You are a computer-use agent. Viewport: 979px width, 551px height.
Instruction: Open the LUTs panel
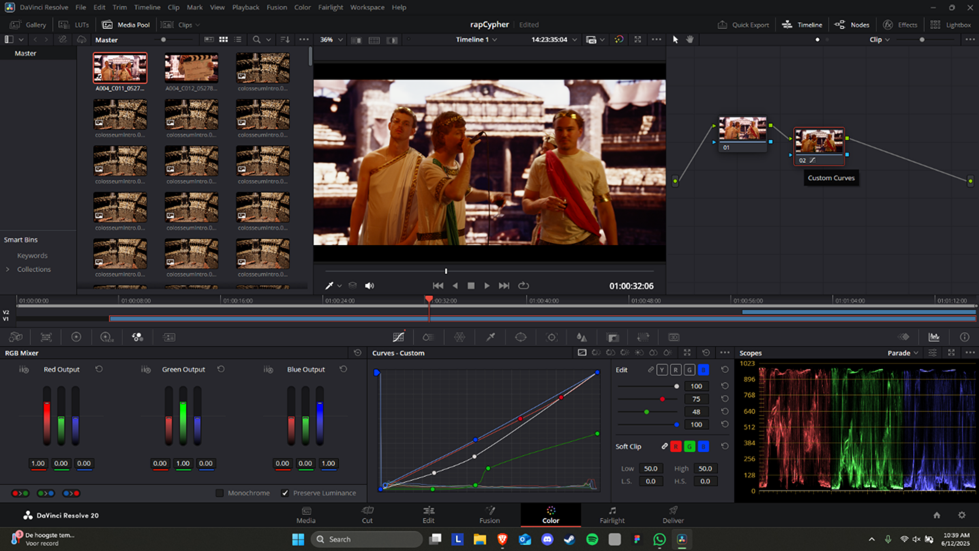tap(74, 25)
